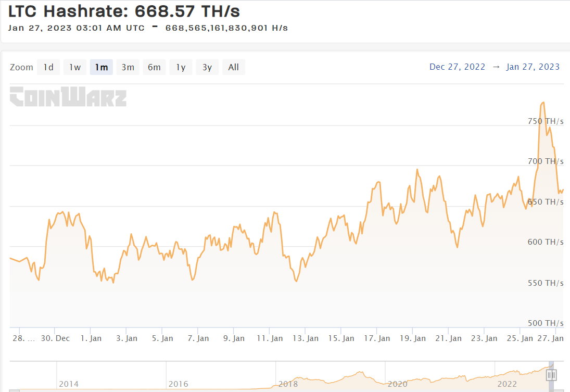
Task: Click the 13. Jan axis date
Action: tap(306, 338)
